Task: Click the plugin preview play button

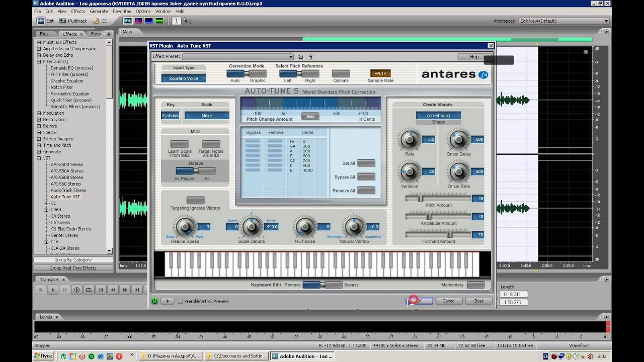Action: [x=167, y=301]
